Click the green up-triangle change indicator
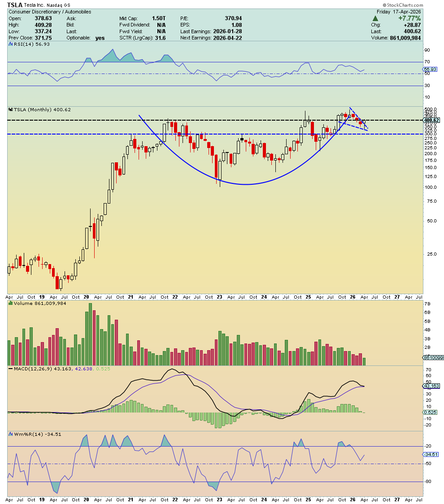444x504 pixels. point(375,19)
